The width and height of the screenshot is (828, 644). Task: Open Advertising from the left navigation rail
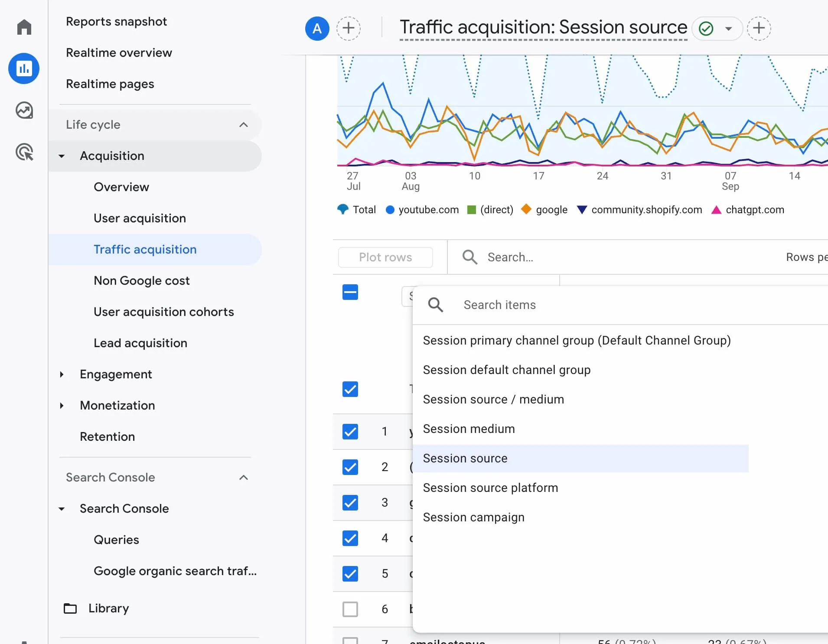24,152
